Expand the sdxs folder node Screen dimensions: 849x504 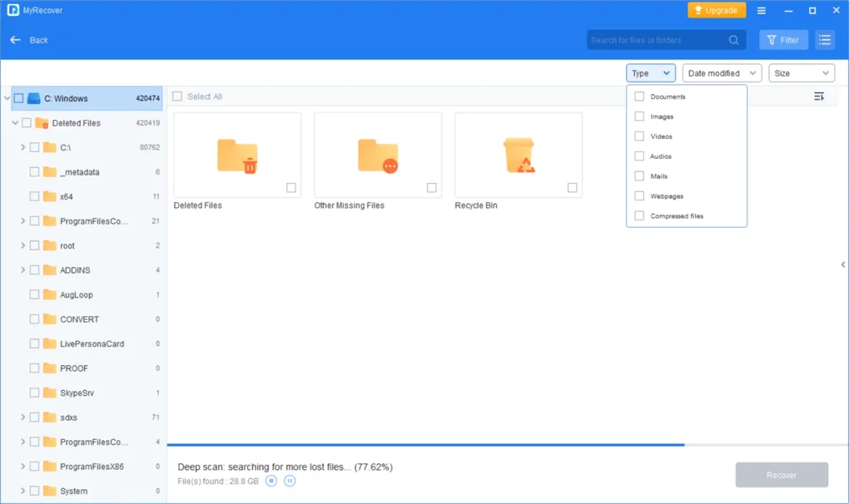coord(22,418)
